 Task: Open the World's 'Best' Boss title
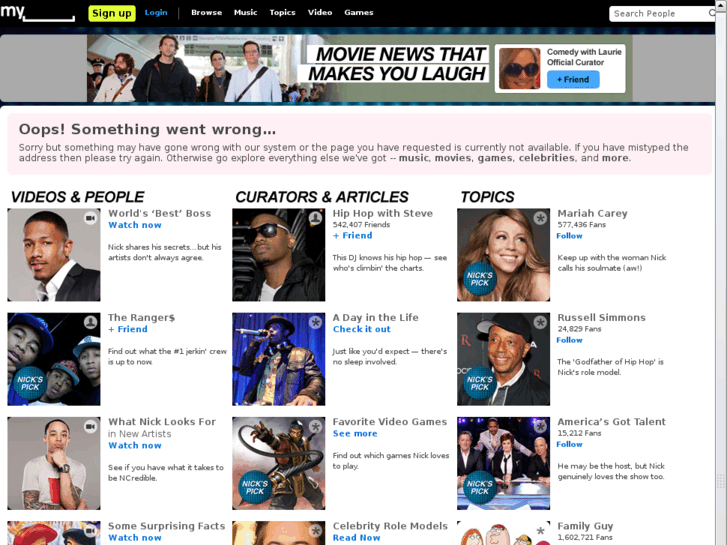159,213
